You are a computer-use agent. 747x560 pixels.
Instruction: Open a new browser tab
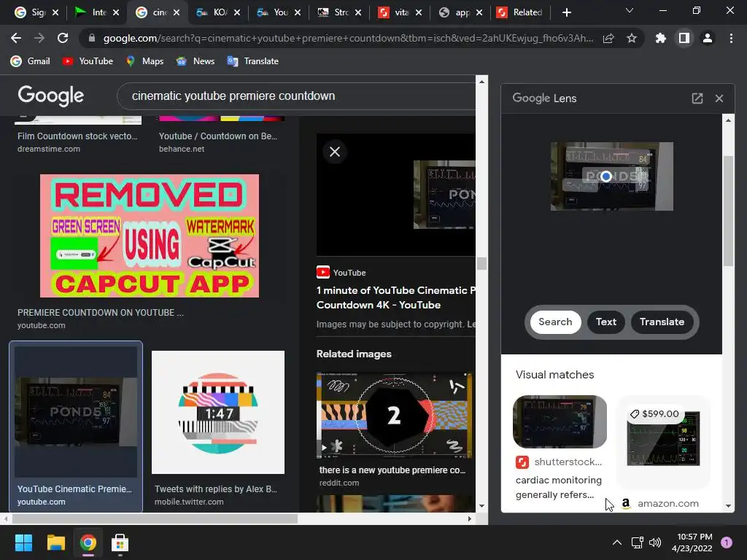(x=566, y=12)
